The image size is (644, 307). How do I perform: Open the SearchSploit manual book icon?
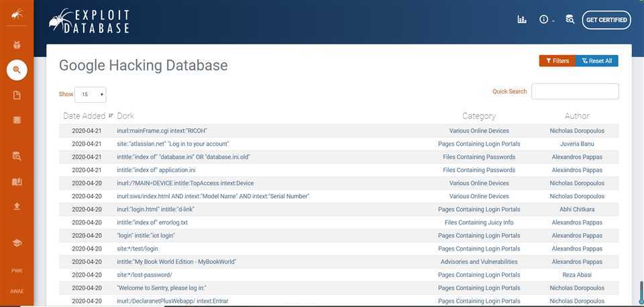(x=17, y=181)
